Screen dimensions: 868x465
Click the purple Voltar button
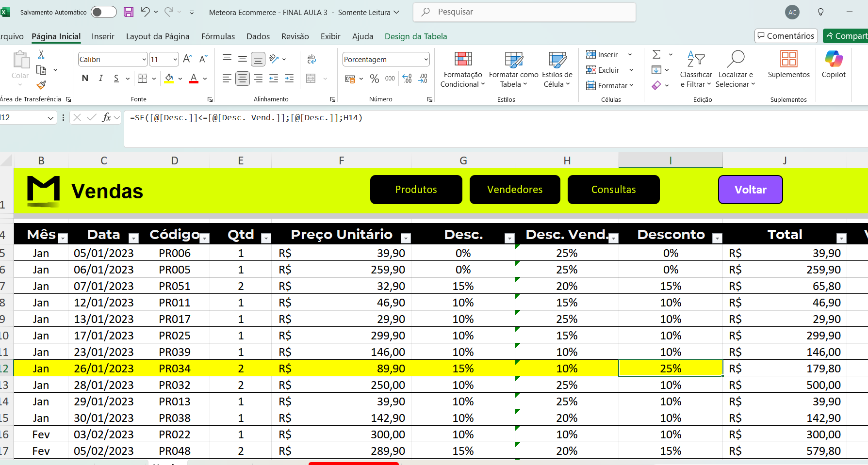[x=751, y=190]
